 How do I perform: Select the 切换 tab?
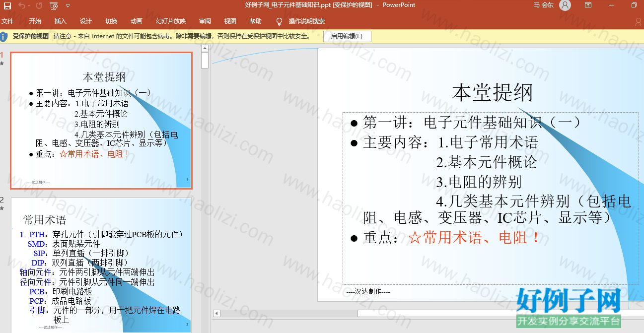click(111, 21)
